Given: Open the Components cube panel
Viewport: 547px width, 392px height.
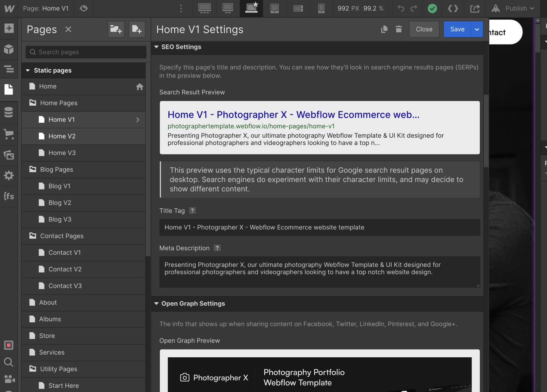Looking at the screenshot, I should point(9,49).
